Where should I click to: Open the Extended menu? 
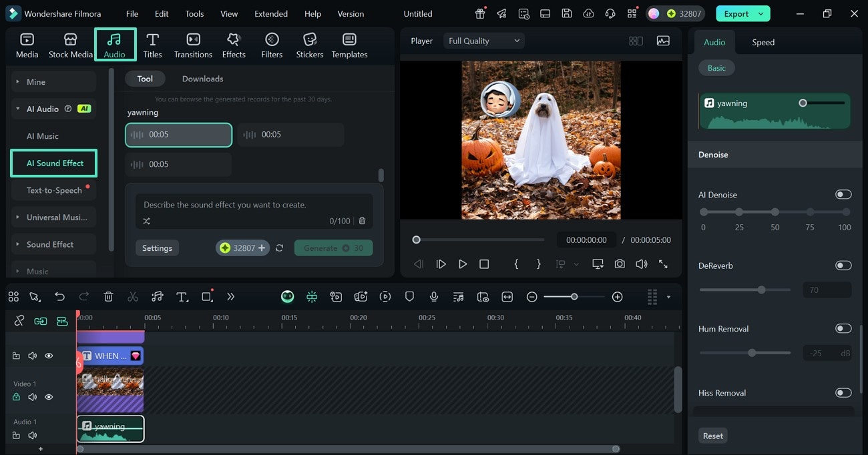tap(271, 13)
